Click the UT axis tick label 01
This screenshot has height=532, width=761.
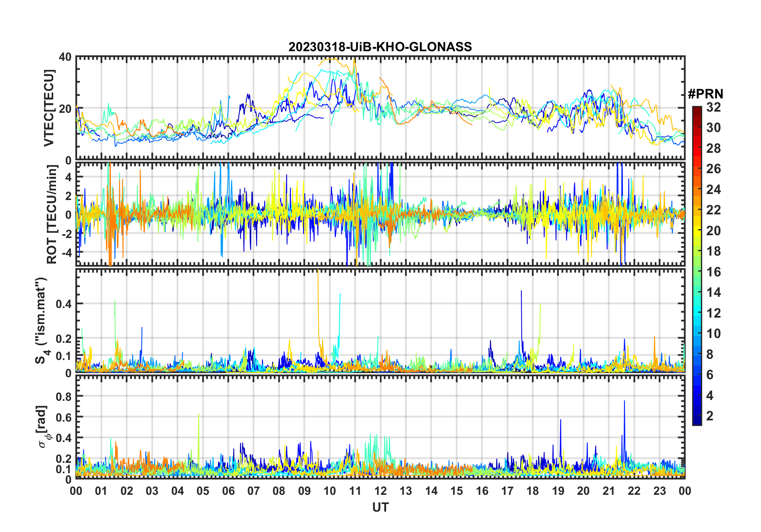click(101, 491)
